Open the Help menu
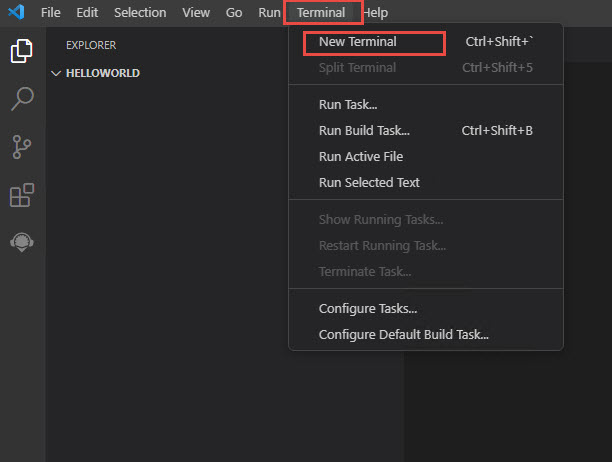Screen dimensions: 612x462 tap(376, 13)
